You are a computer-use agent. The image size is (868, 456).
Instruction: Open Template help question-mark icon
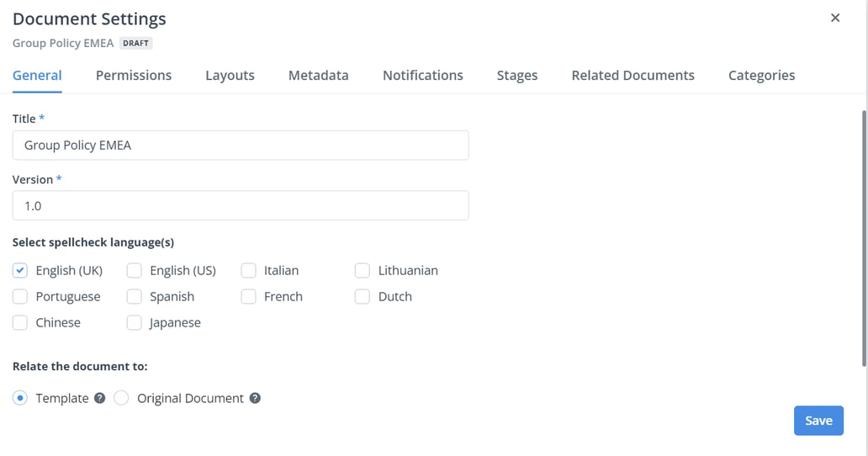point(99,398)
